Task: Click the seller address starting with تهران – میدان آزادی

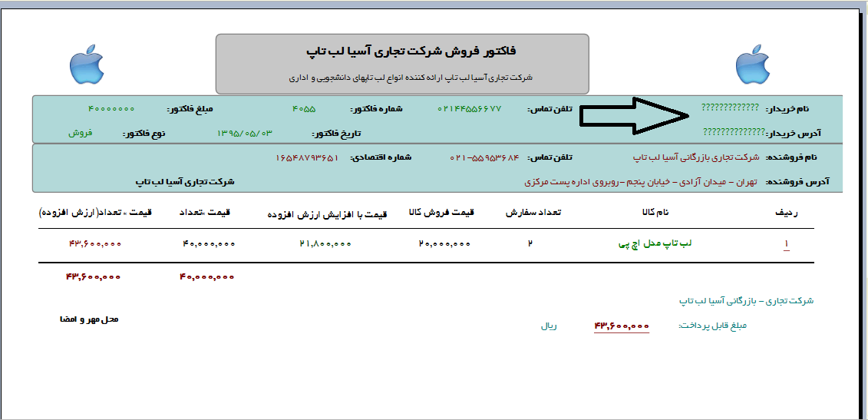Action: 640,182
